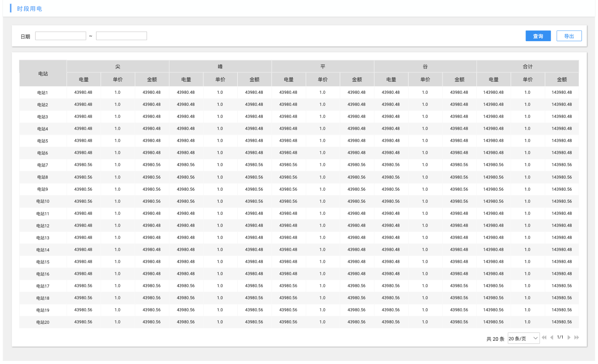Open the 20条/页 page size dropdown
This screenshot has height=364, width=598.
coord(524,339)
